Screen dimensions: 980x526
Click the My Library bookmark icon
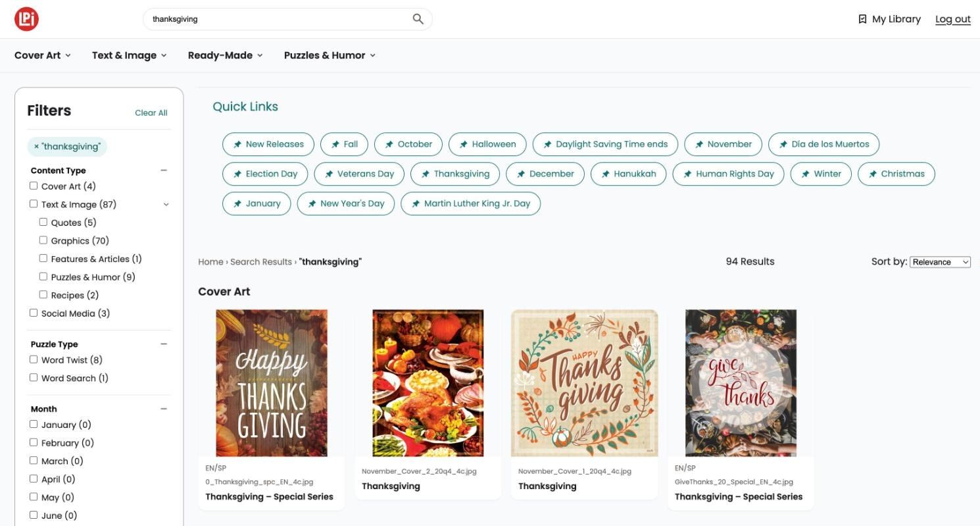tap(862, 19)
